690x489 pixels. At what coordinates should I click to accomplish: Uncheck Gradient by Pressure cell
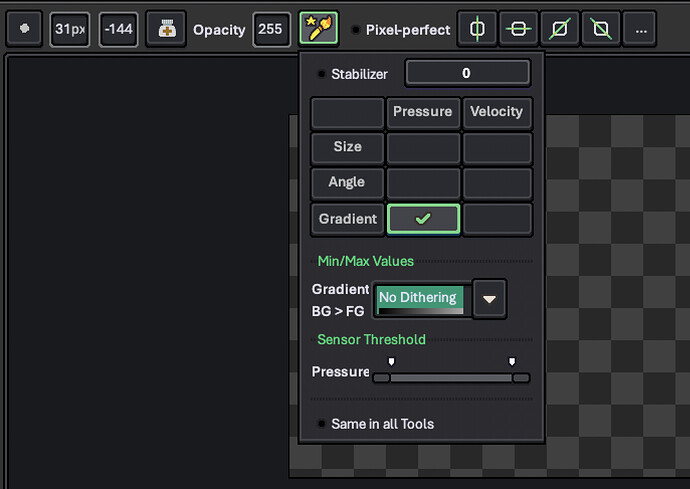point(423,219)
